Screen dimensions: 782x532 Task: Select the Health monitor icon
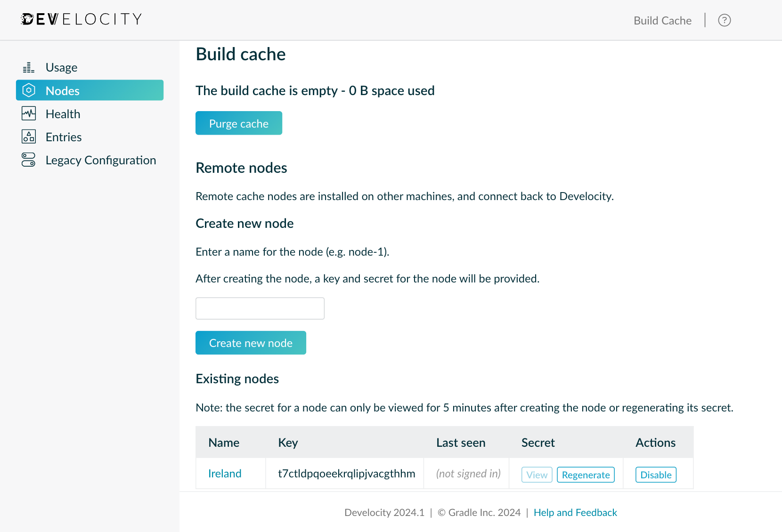pos(28,113)
